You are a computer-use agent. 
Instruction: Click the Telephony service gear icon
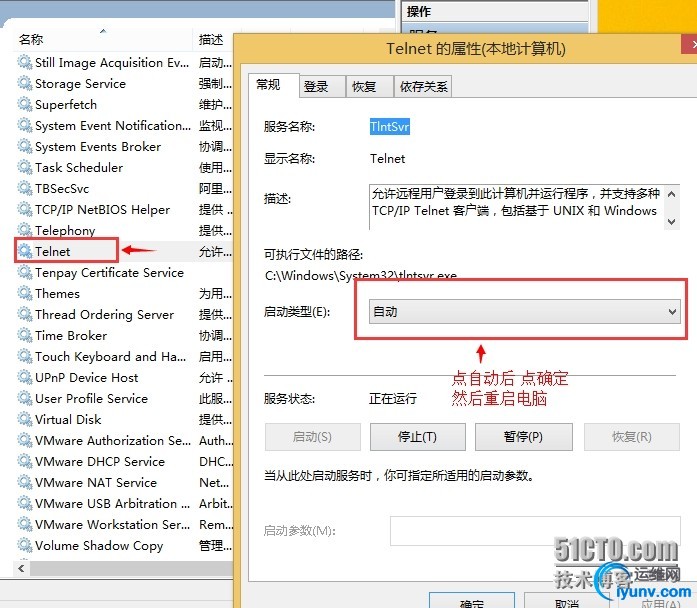point(24,230)
